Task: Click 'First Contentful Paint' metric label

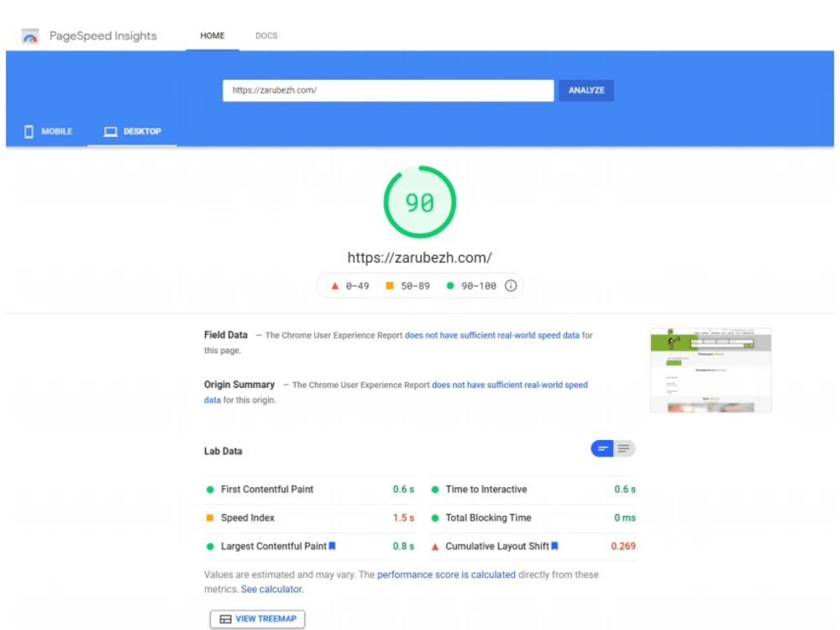Action: 267,490
